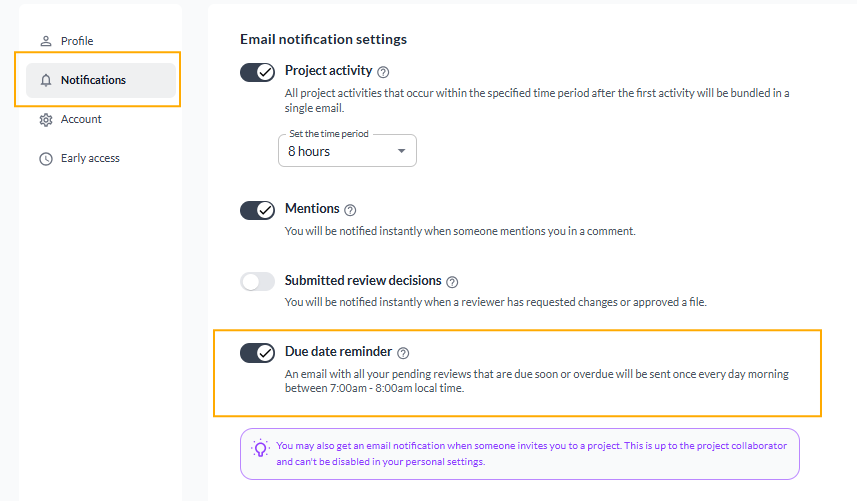Viewport: 857px width, 501px height.
Task: Click the purple project invite info banner
Action: (x=520, y=454)
